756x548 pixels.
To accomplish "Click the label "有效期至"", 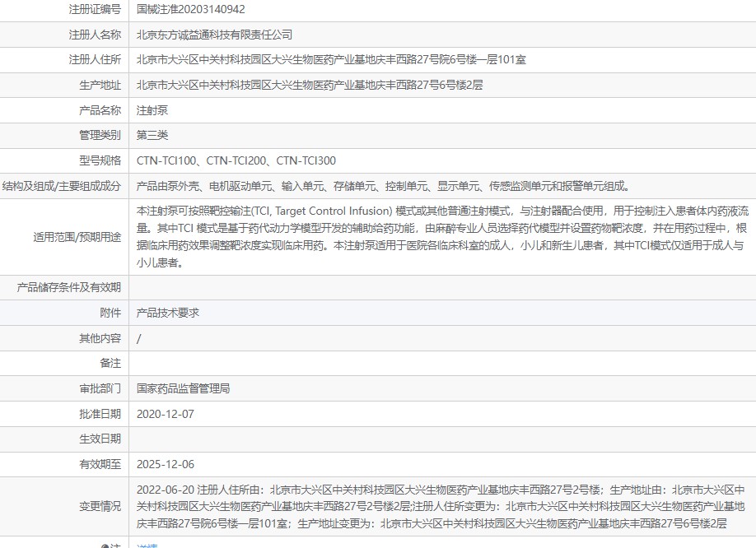I will [x=100, y=464].
